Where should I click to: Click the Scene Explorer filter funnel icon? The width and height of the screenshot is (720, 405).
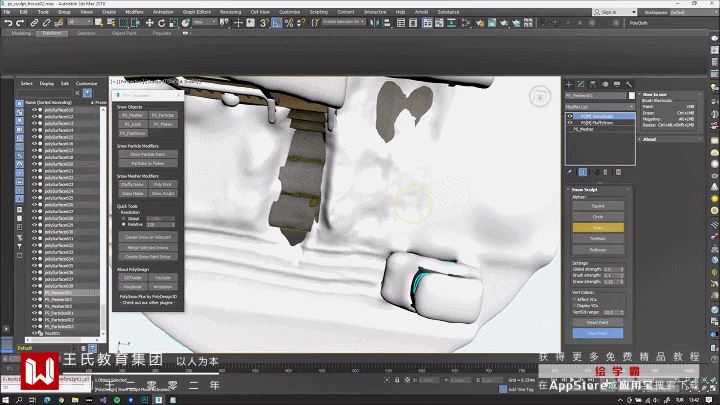pos(87,93)
